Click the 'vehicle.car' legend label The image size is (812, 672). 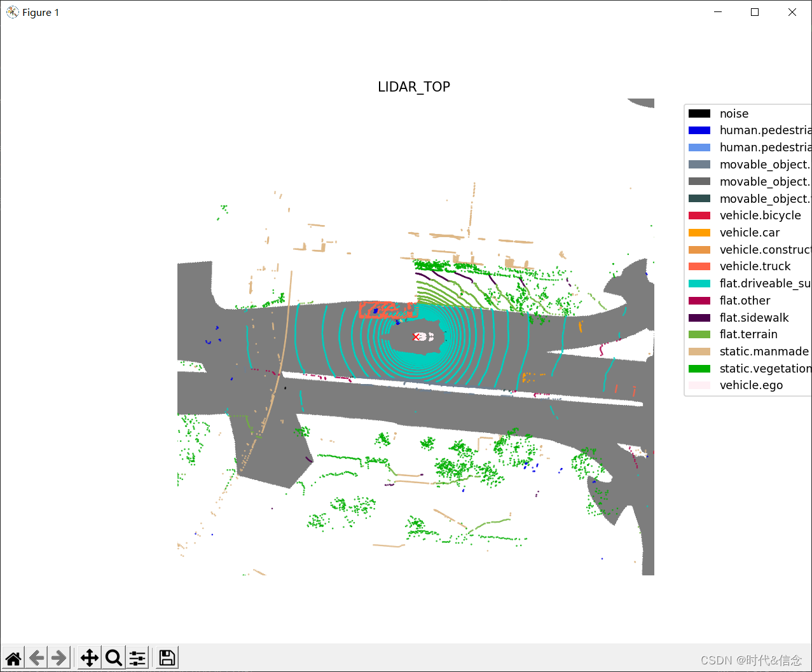pyautogui.click(x=750, y=233)
